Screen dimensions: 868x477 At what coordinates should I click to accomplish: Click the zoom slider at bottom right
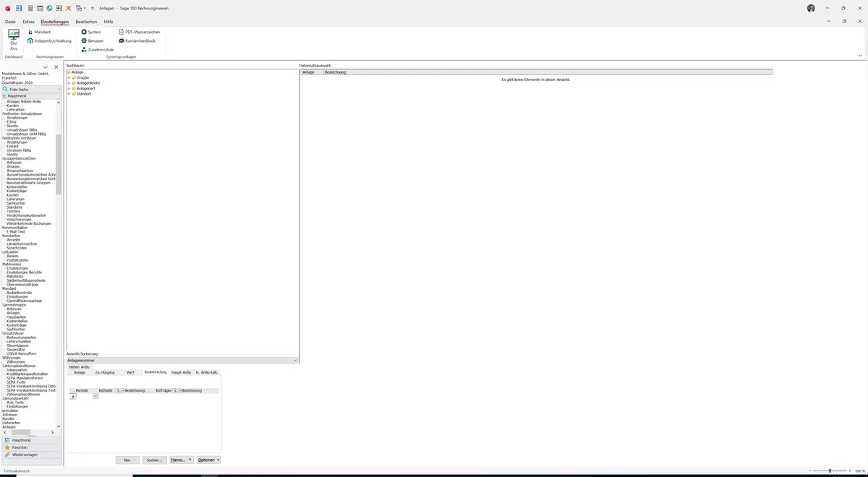[x=830, y=470]
